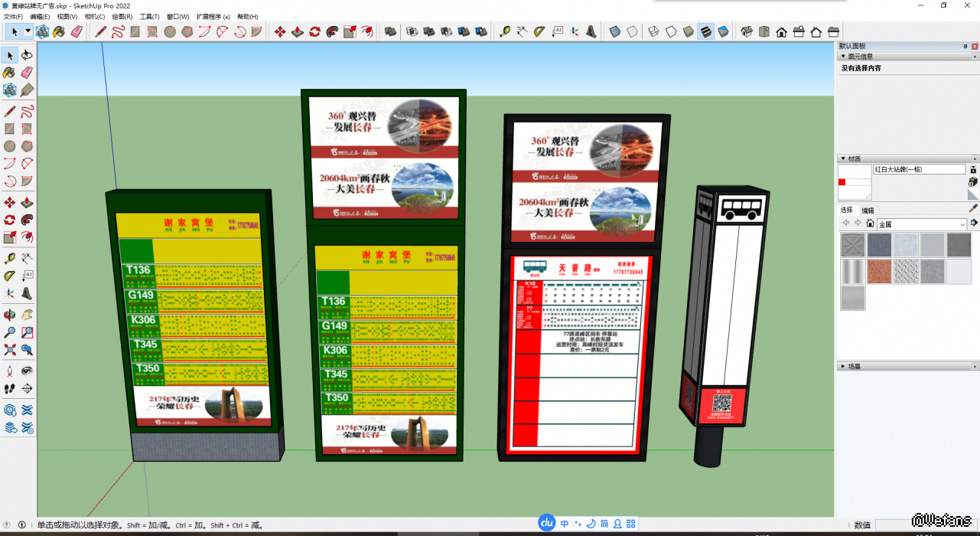Enable Monochrome face style
Screen dimensions: 980x536
coord(723,31)
